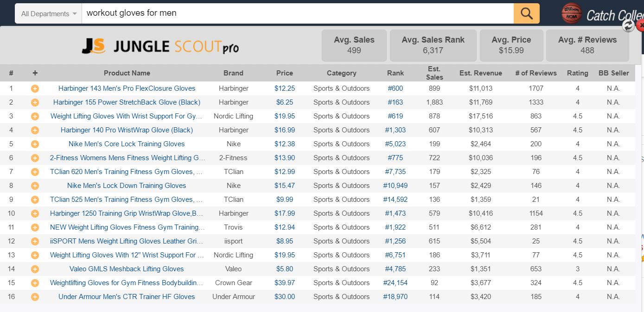Click the plus icon for Harbinger 143 row
The width and height of the screenshot is (644, 312).
pyautogui.click(x=35, y=88)
